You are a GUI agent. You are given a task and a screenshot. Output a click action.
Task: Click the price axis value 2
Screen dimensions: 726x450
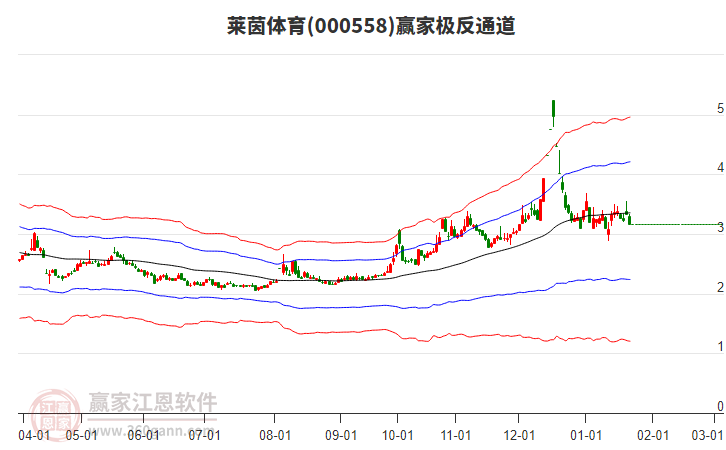tap(720, 287)
